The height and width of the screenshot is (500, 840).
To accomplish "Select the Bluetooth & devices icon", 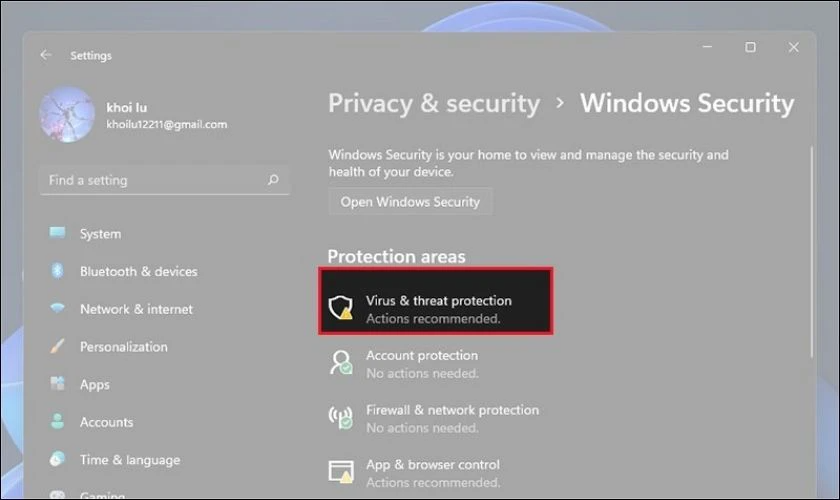I will click(57, 271).
